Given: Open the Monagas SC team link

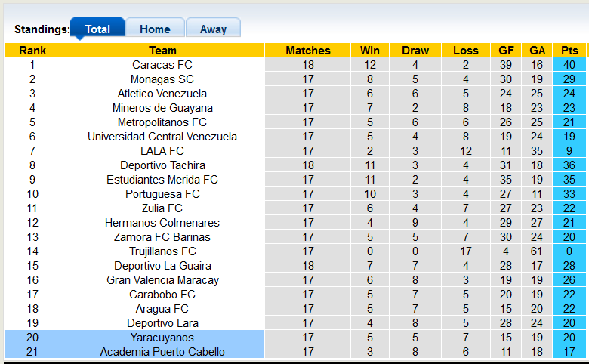Looking at the screenshot, I should (x=162, y=79).
